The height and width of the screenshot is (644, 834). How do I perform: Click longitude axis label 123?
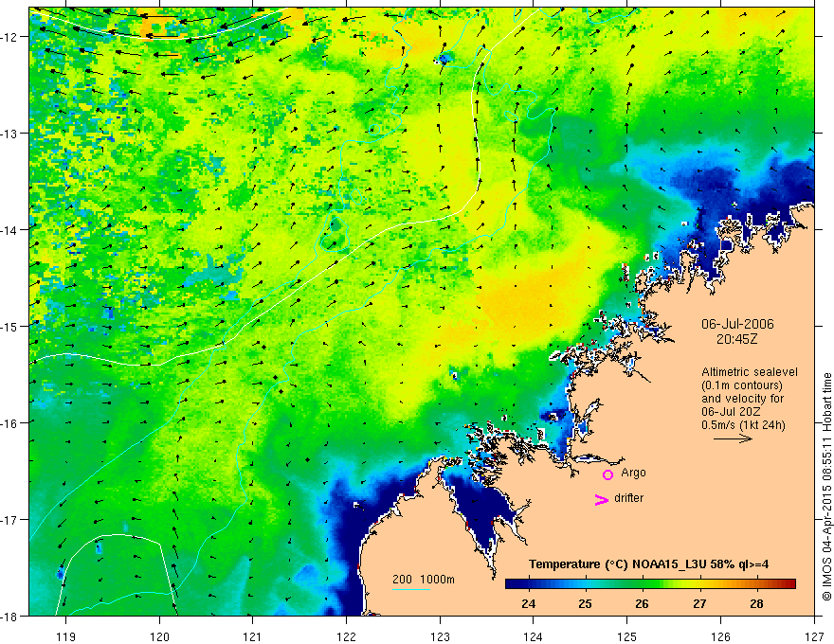click(440, 636)
